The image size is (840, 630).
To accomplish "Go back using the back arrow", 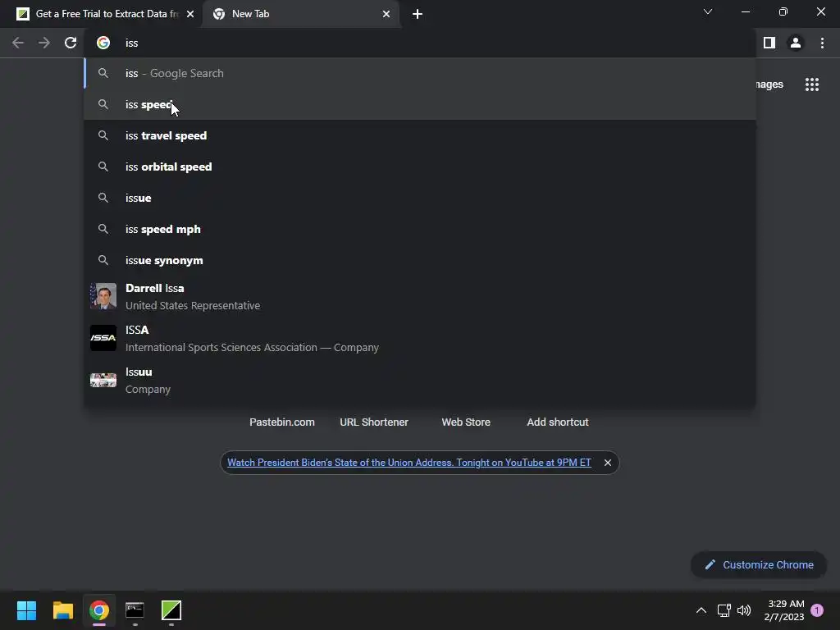I will [18, 43].
